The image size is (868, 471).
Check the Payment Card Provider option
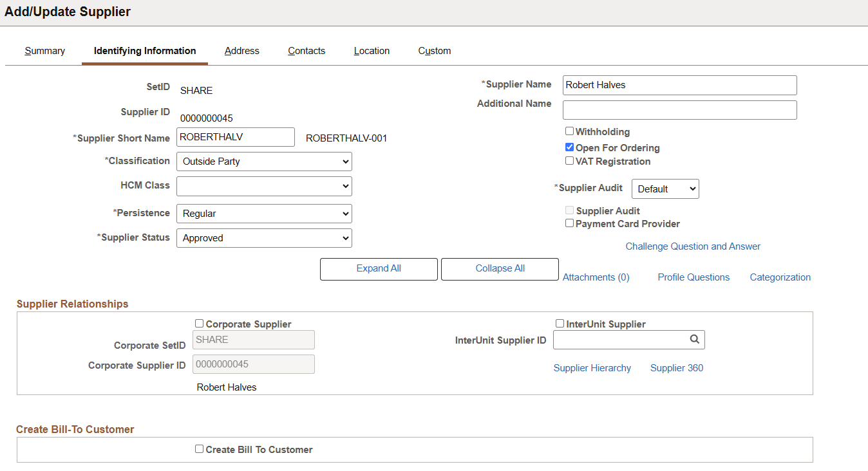click(569, 223)
